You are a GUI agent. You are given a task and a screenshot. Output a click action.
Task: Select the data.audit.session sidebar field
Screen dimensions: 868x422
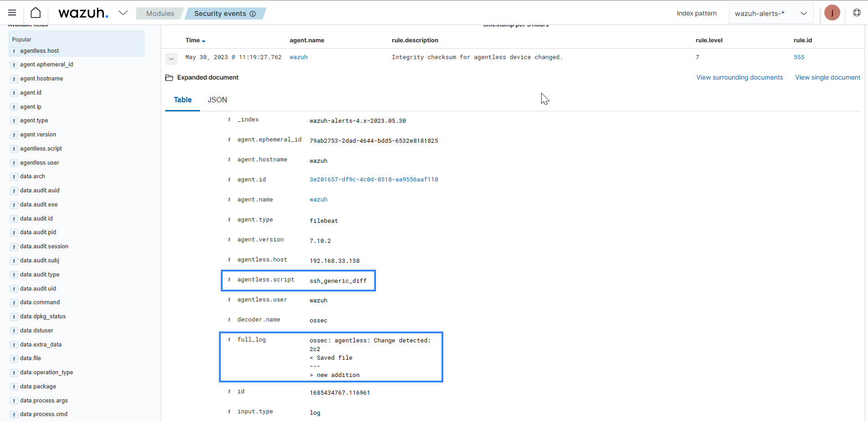coord(44,246)
